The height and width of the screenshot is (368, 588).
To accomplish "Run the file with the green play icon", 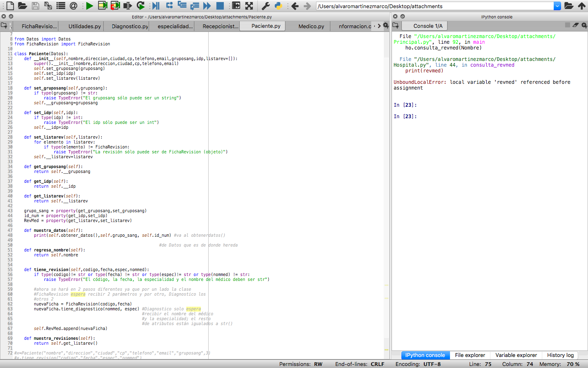I will (x=90, y=6).
